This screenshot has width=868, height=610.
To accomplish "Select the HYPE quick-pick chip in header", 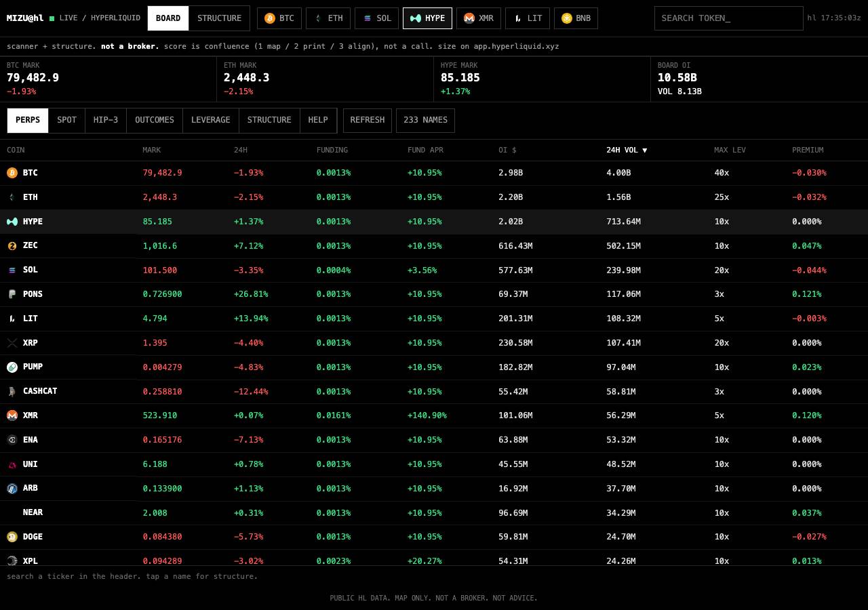I will coord(427,18).
